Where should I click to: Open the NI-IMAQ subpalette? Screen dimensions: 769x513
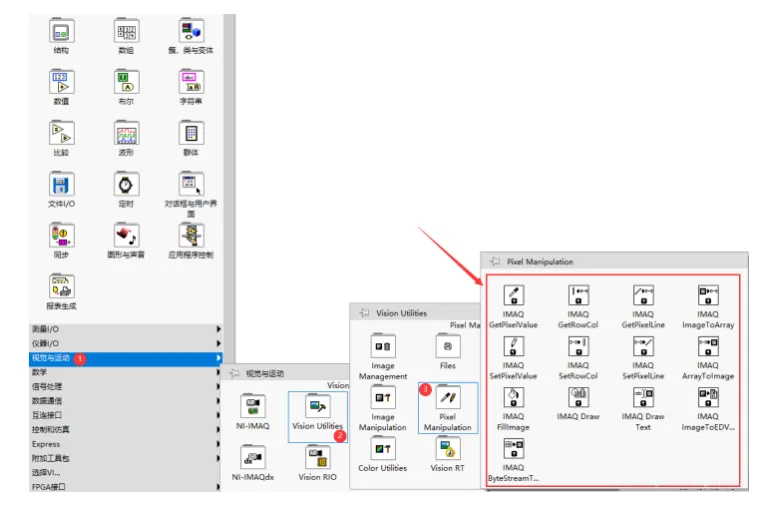pos(253,407)
